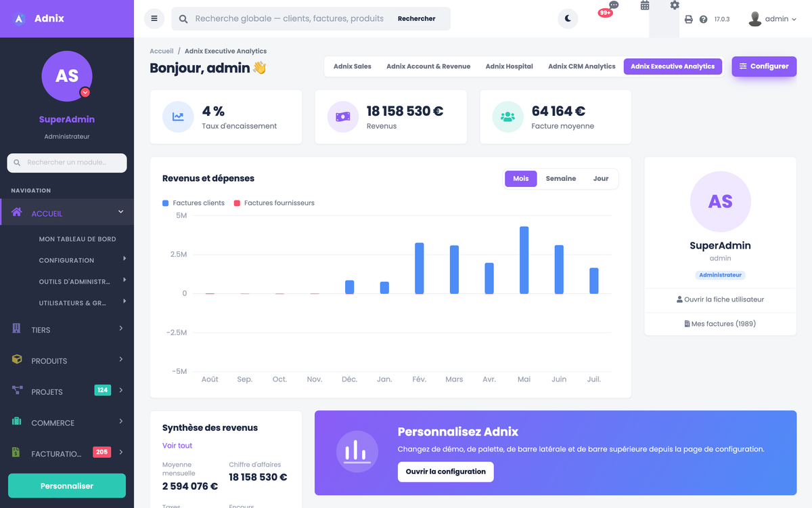Select the Jour period toggle
Screen dimensions: 812x508
click(601, 179)
